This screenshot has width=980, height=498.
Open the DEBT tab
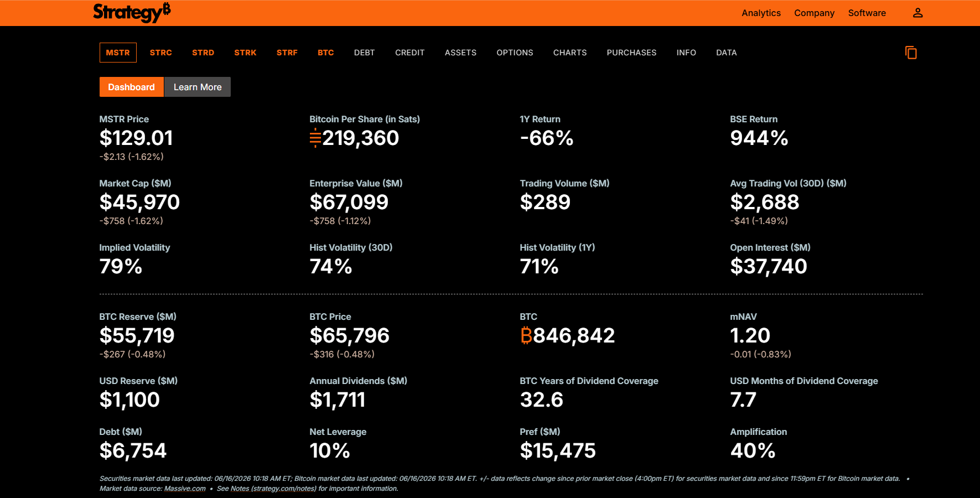365,53
